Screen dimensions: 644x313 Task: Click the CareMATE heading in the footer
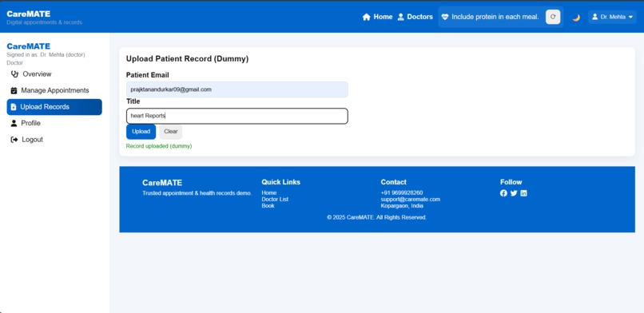[x=162, y=183]
